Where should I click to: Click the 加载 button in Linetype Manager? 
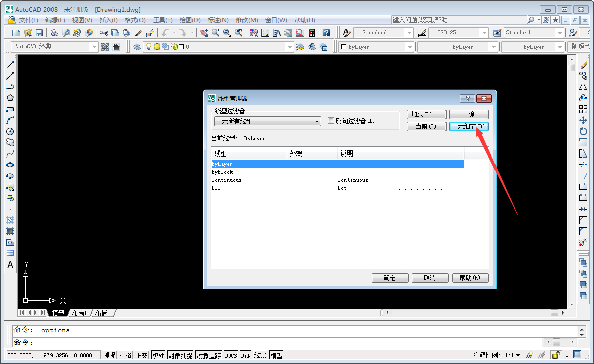coord(426,114)
